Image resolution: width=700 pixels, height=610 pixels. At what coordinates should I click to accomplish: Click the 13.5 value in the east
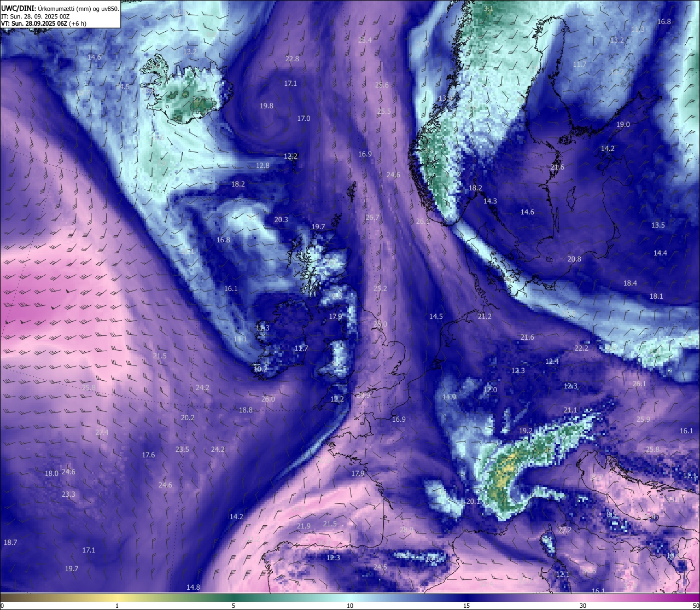[x=658, y=225]
